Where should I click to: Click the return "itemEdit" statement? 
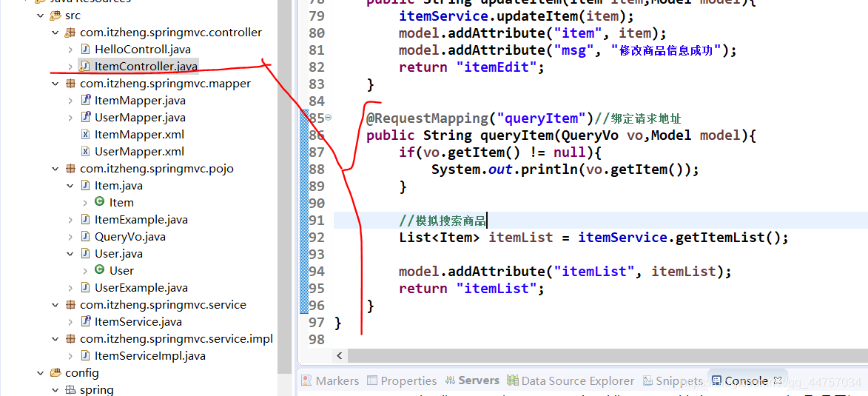pos(471,67)
